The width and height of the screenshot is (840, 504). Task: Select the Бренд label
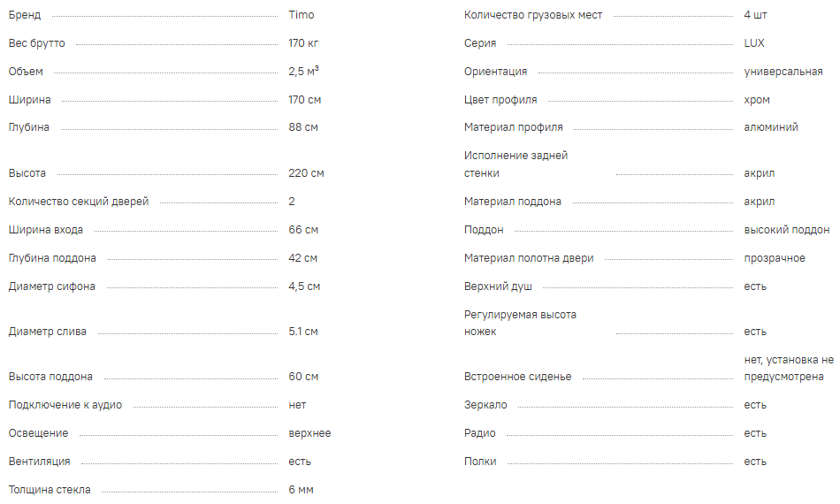pos(25,15)
